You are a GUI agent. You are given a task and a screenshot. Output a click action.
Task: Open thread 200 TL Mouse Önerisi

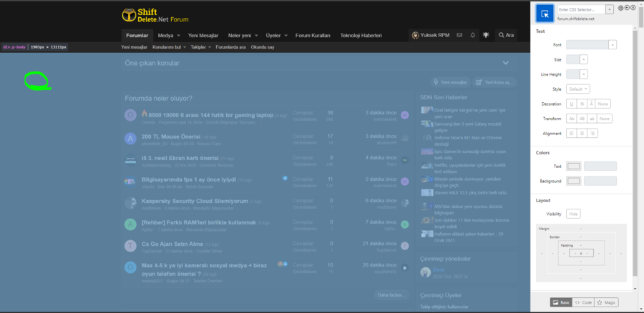tap(171, 136)
